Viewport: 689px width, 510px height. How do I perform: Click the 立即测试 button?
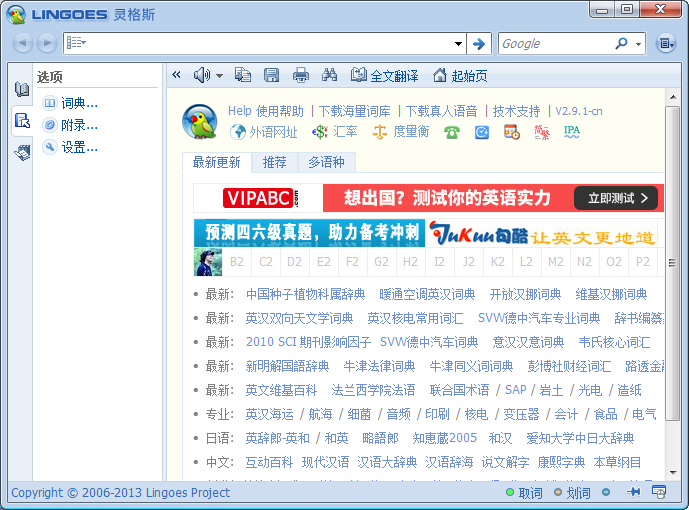click(x=616, y=198)
